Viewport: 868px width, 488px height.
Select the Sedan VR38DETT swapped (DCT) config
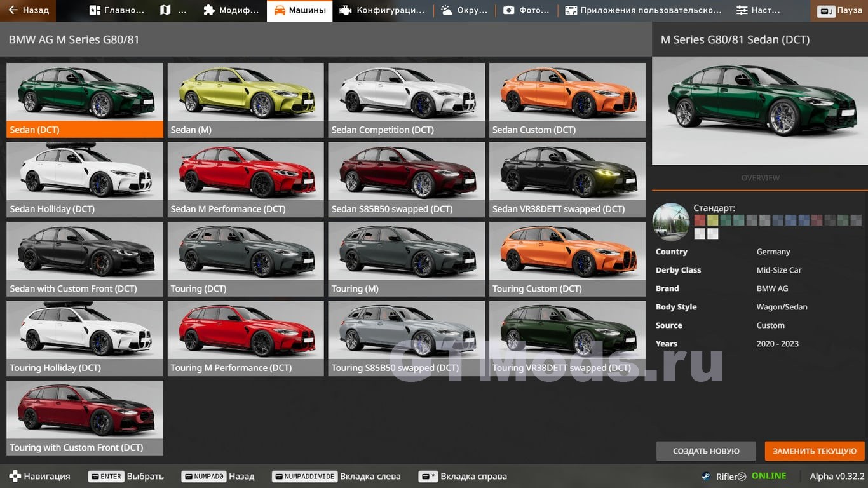(x=567, y=180)
